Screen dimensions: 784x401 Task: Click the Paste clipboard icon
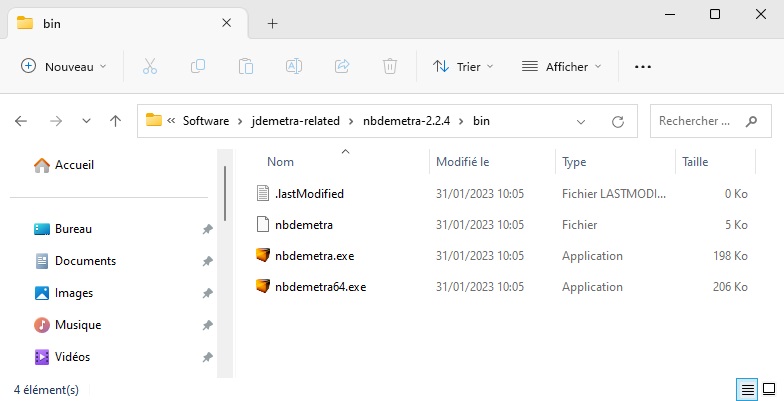point(246,66)
